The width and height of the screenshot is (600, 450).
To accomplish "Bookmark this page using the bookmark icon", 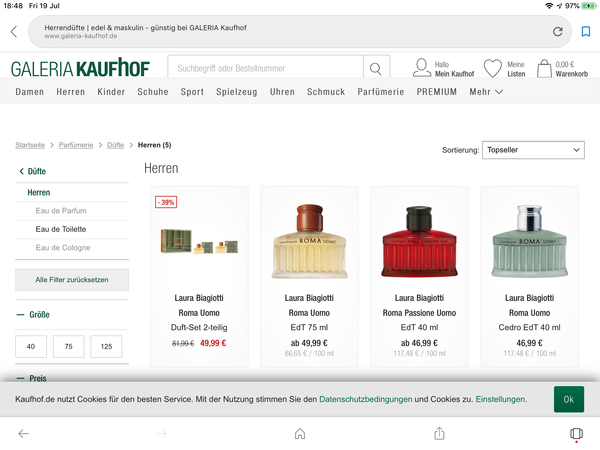I will coord(585,31).
